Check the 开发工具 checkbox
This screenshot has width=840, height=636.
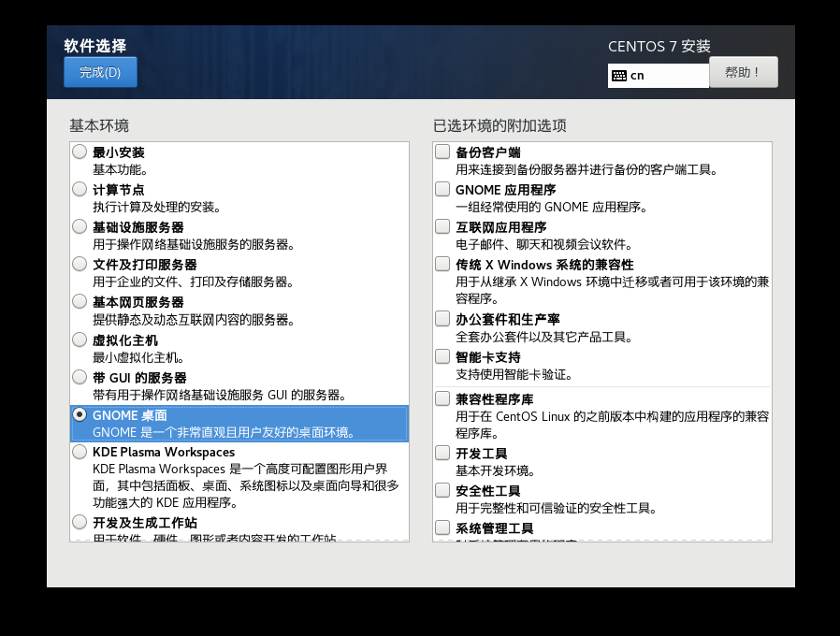pos(442,453)
